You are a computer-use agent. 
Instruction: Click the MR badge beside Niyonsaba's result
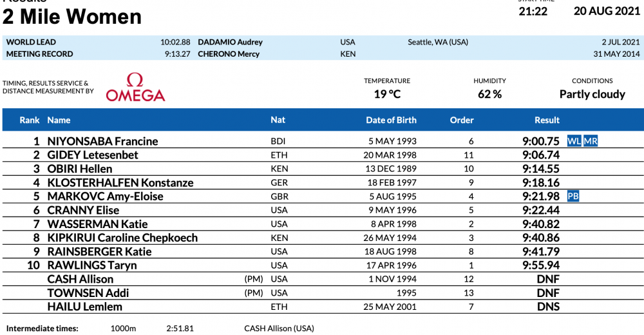pyautogui.click(x=591, y=141)
